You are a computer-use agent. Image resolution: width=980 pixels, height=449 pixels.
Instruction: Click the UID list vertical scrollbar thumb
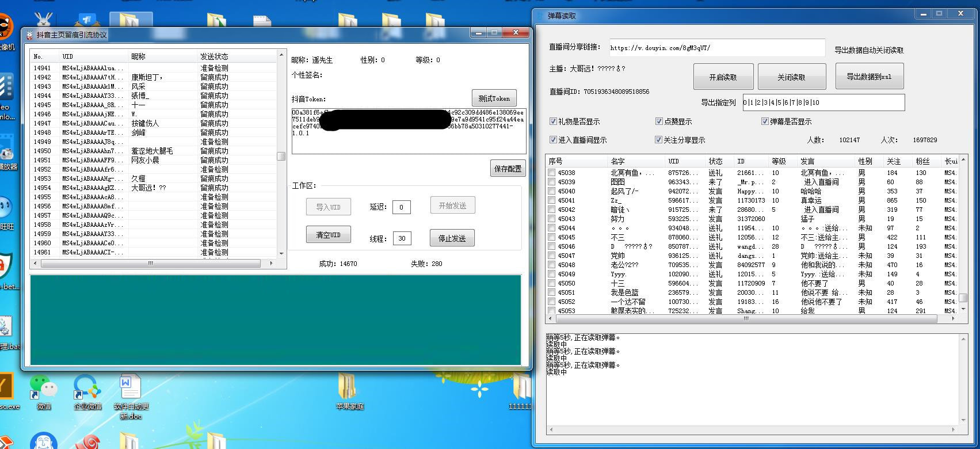[281, 156]
